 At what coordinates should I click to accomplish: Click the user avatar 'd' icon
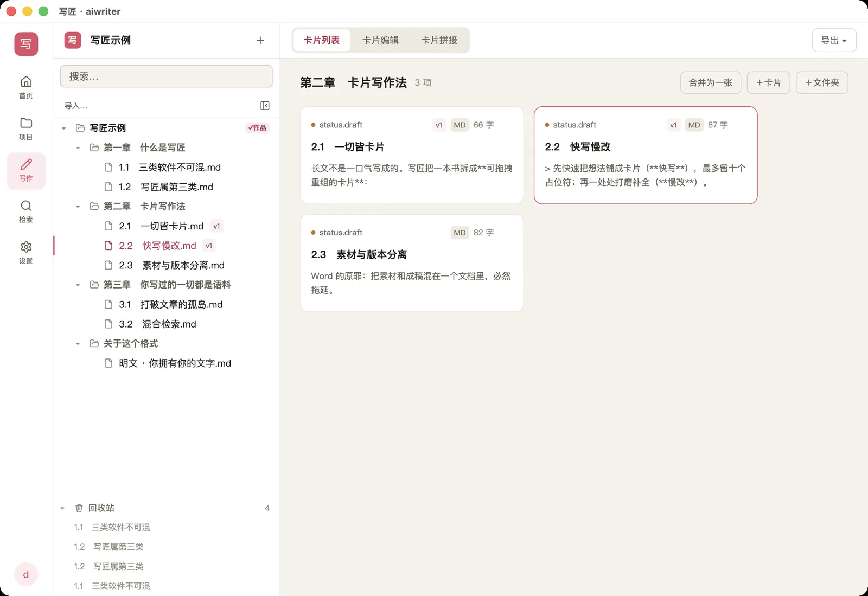[26, 574]
